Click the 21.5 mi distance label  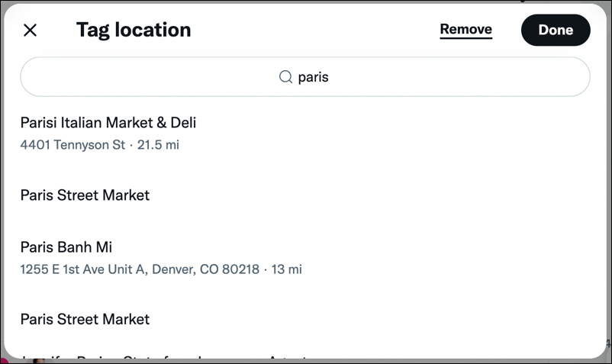(x=158, y=144)
